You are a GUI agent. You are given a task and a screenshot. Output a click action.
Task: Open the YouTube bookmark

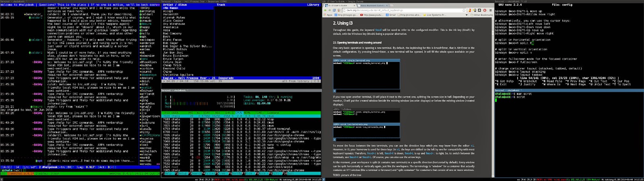pyautogui.click(x=372, y=15)
